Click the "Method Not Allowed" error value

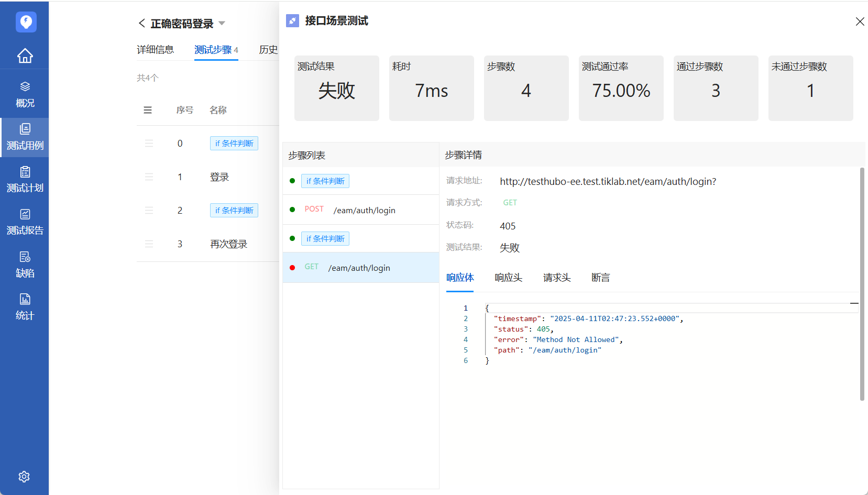pos(576,340)
